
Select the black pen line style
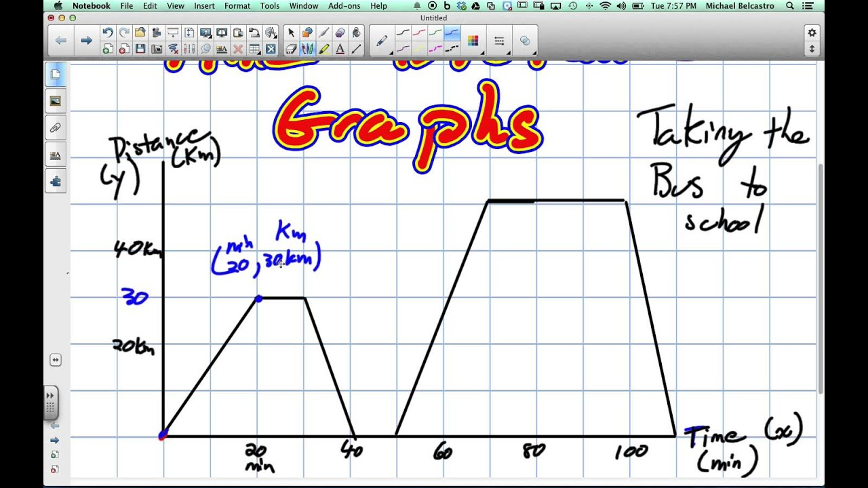(403, 33)
